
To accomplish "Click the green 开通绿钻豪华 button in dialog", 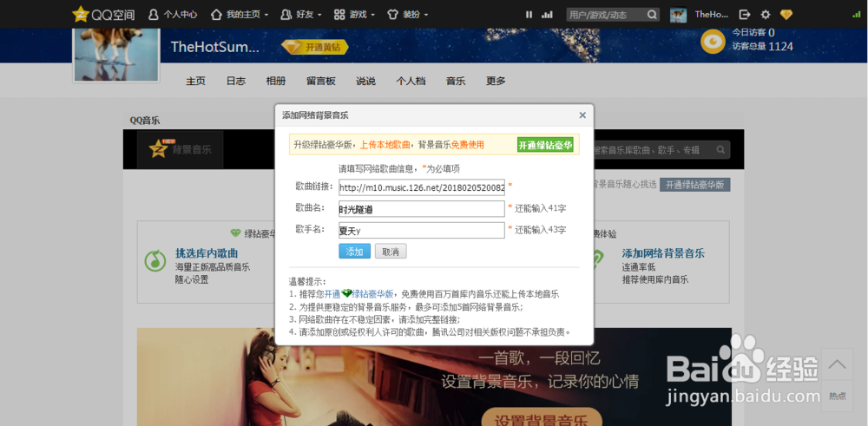I will click(x=545, y=145).
